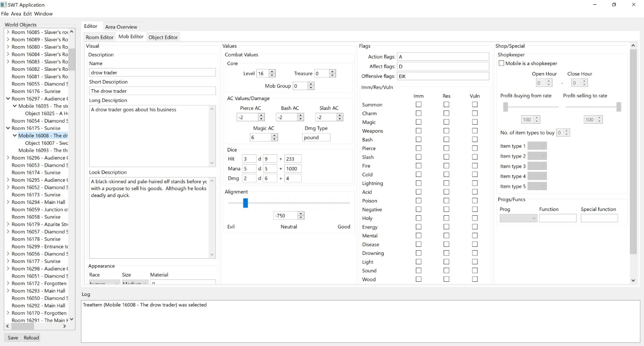Viewport: 644px width, 346px height.
Task: Check the Imm checkbox for Summon
Action: pyautogui.click(x=418, y=104)
